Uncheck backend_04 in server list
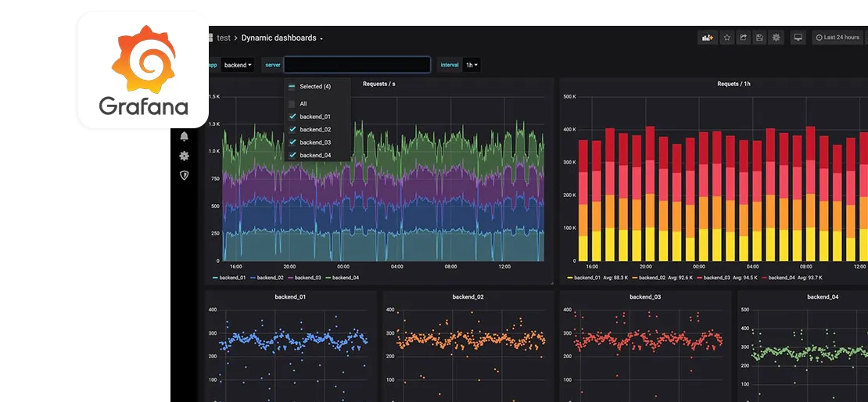The width and height of the screenshot is (868, 402). [292, 155]
